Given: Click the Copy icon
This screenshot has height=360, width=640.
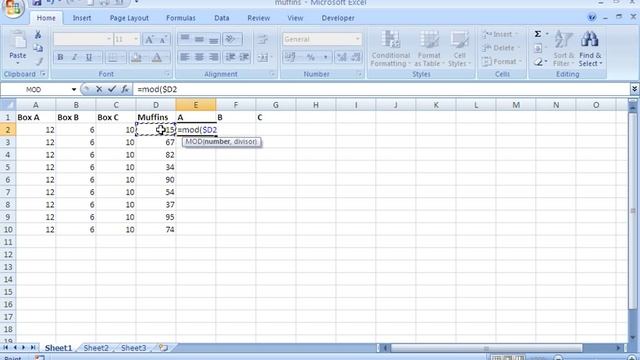Looking at the screenshot, I should [38, 48].
